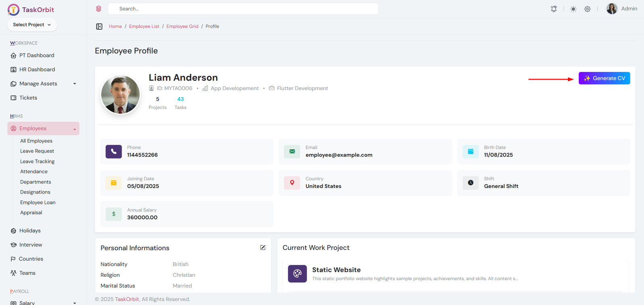Click the layers icon beside search
Screen dimensions: 644x305
(99, 9)
